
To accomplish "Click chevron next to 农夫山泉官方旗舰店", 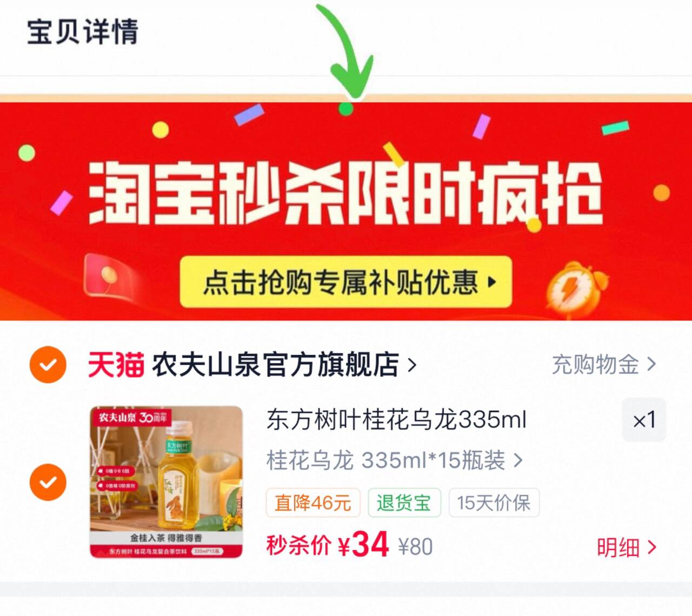I will point(412,365).
